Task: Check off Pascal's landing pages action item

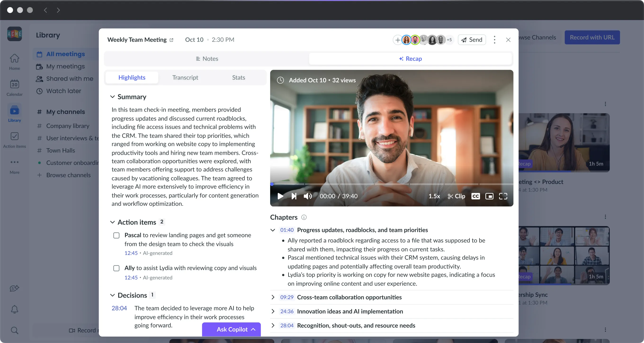Action: 116,235
